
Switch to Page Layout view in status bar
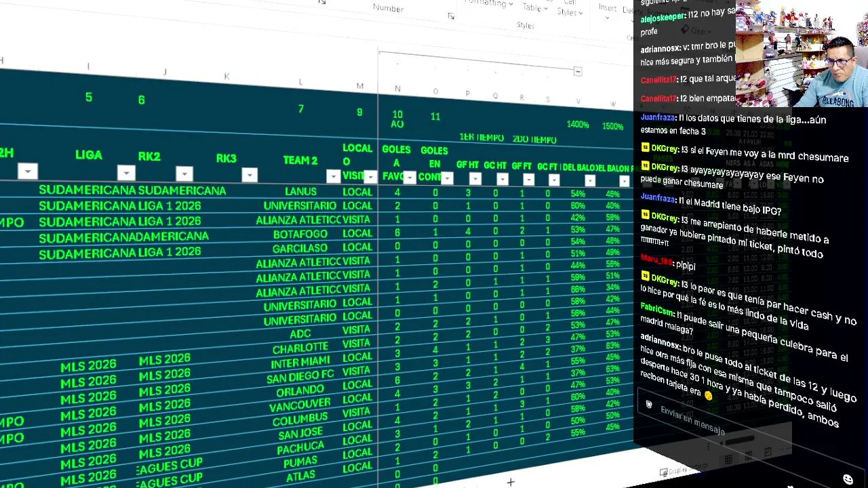(747, 455)
